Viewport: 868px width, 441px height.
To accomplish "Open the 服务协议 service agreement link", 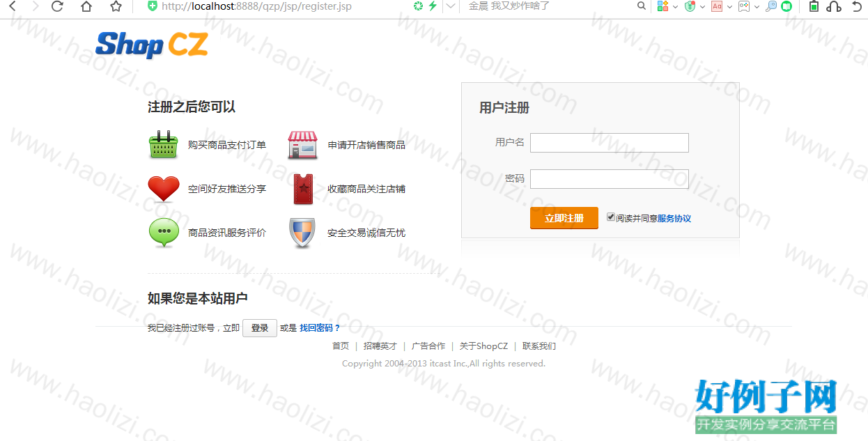I will point(674,218).
